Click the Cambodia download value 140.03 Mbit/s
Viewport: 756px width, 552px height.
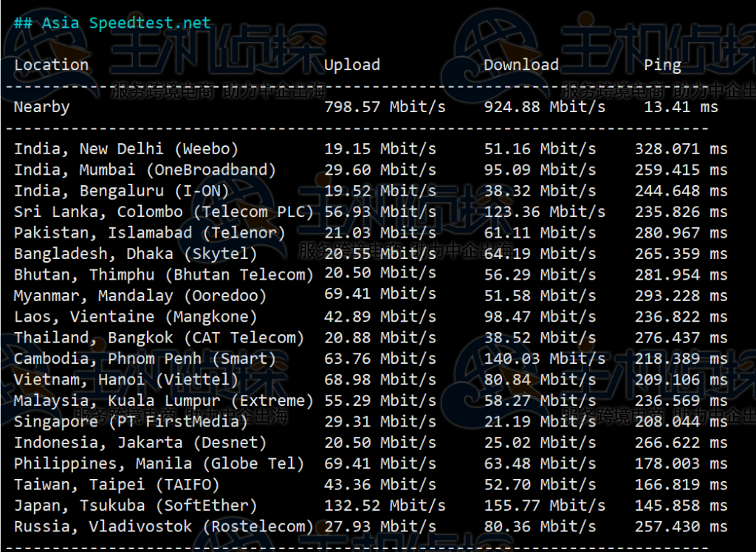point(544,359)
